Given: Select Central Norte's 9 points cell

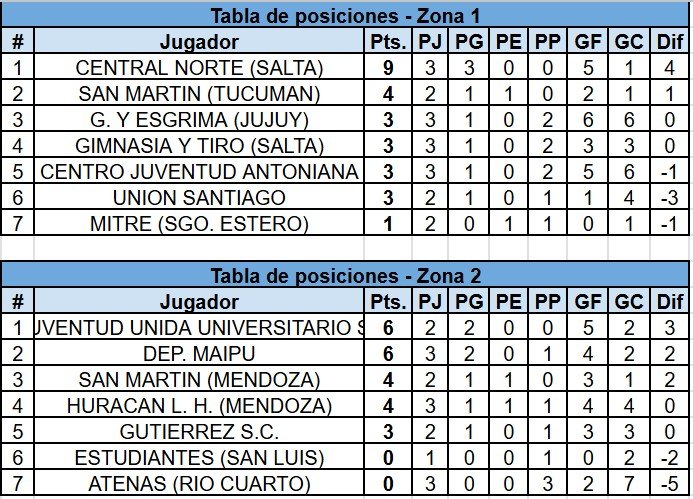Looking at the screenshot, I should tap(388, 68).
